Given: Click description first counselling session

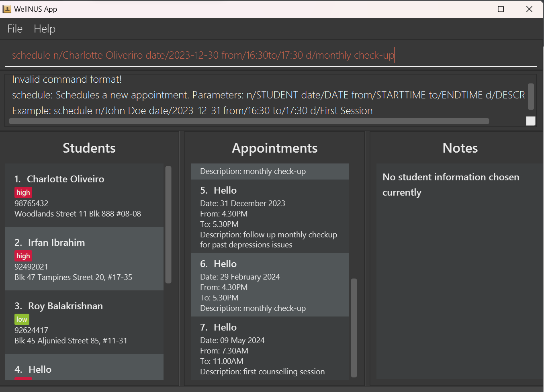Looking at the screenshot, I should 262,372.
